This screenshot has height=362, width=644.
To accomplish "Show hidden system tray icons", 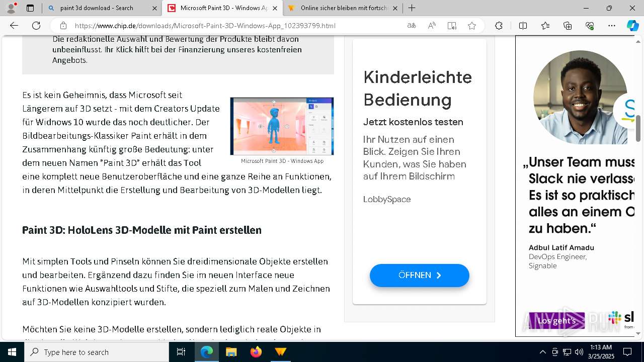I will pyautogui.click(x=542, y=352).
